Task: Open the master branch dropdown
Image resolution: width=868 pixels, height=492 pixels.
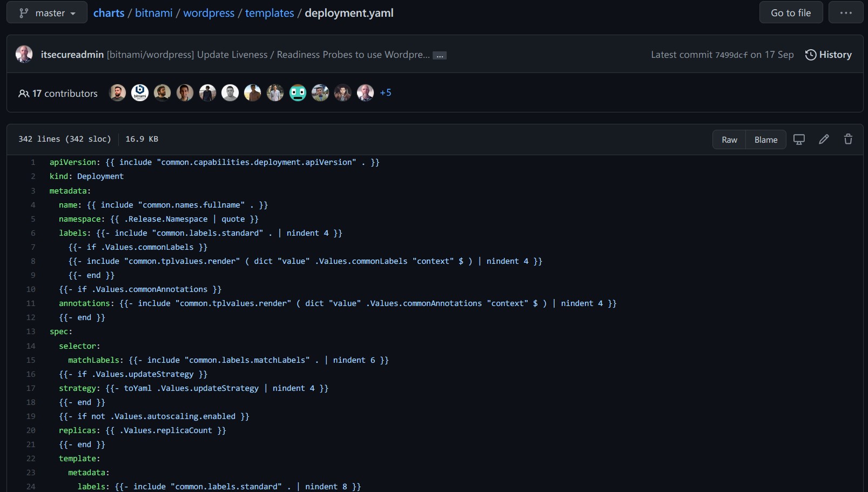Action: coord(47,13)
